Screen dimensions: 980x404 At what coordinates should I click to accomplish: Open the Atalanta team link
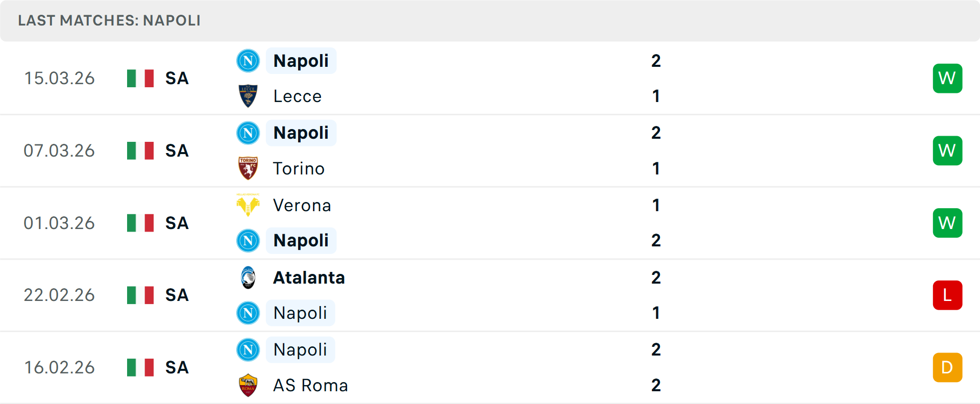coord(309,277)
